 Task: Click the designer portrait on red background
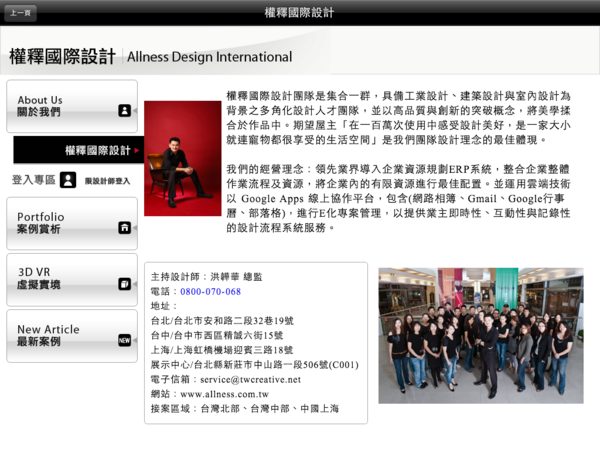[183, 158]
